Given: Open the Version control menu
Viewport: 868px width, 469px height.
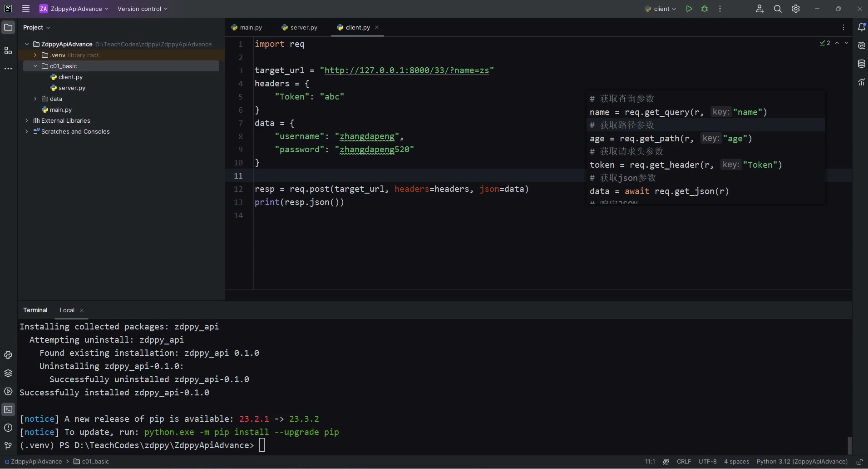Looking at the screenshot, I should coord(142,9).
